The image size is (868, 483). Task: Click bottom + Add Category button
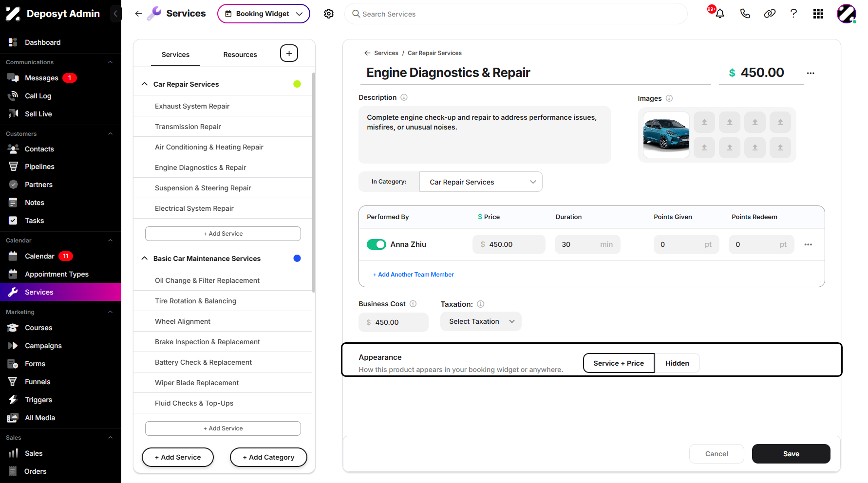(268, 457)
